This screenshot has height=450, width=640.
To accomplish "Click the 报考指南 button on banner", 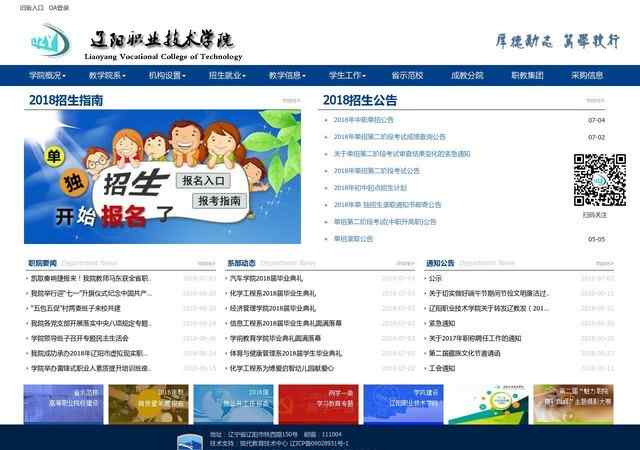I will [x=220, y=201].
